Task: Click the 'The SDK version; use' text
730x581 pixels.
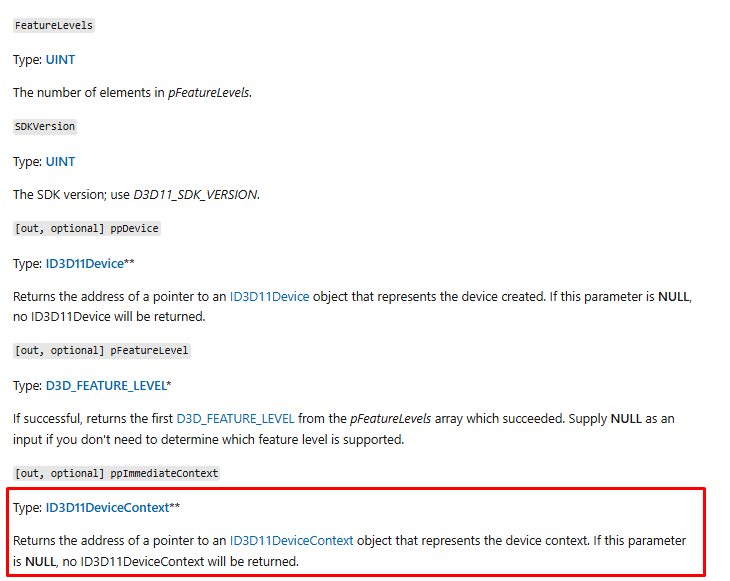Action: click(71, 195)
